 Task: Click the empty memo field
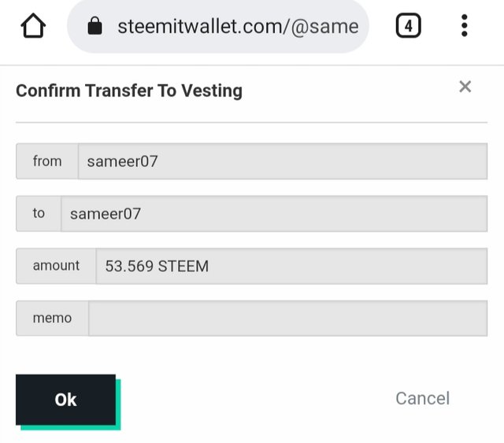[x=287, y=319]
